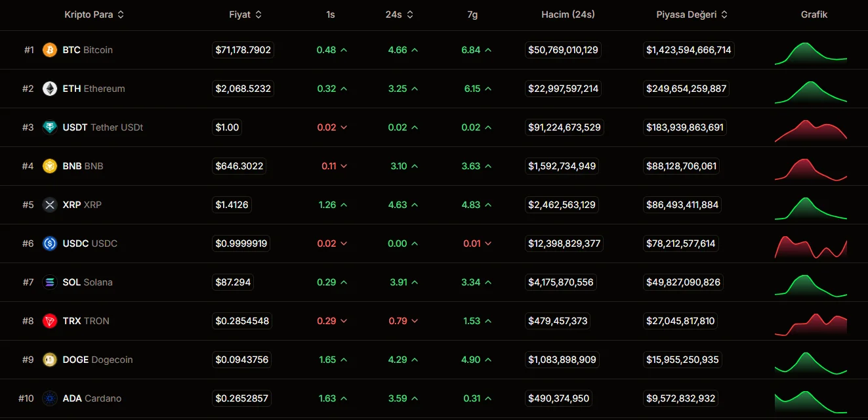Click the Ethereum logo icon
Viewport: 868px width, 420px height.
pyautogui.click(x=50, y=89)
